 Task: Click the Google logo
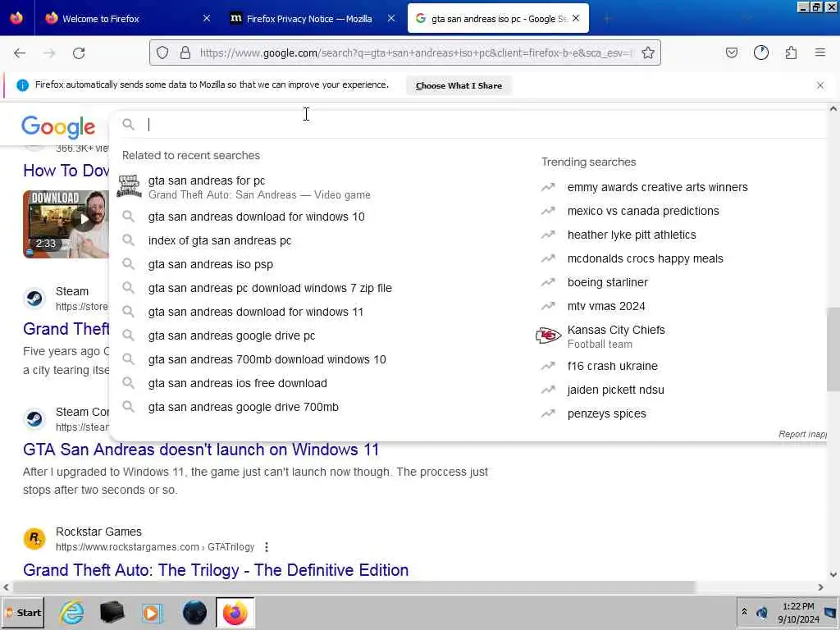click(58, 127)
